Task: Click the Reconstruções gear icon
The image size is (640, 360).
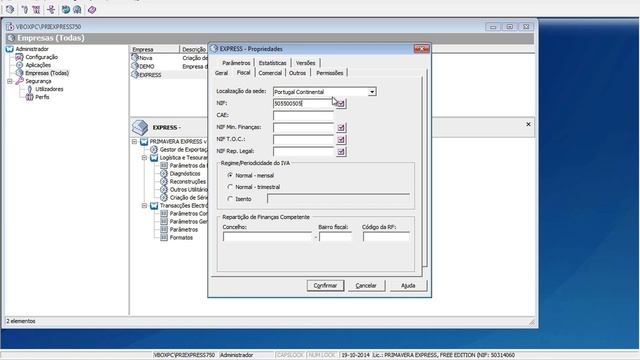Action: (164, 182)
